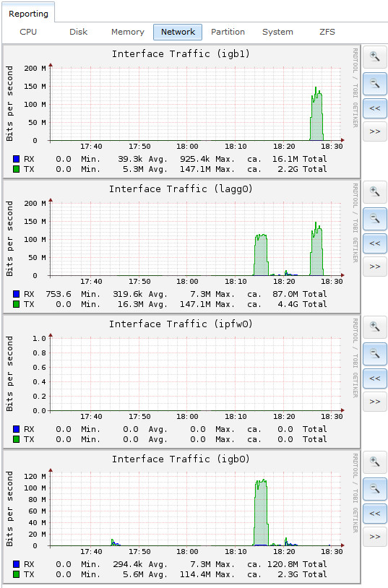The height and width of the screenshot is (588, 388).
Task: Click the 'Interface Traffic (igb1)' title
Action: coord(181,54)
